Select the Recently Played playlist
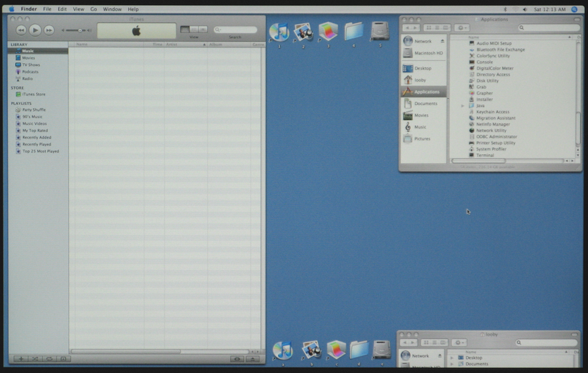The height and width of the screenshot is (373, 588). [38, 144]
